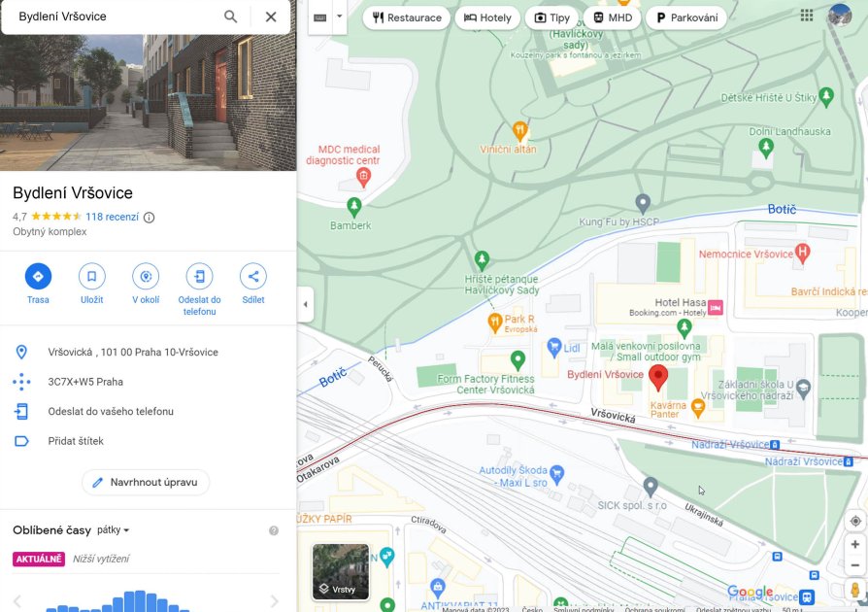Click the Kung Fu by HSCP pin
The height and width of the screenshot is (612, 868).
643,203
